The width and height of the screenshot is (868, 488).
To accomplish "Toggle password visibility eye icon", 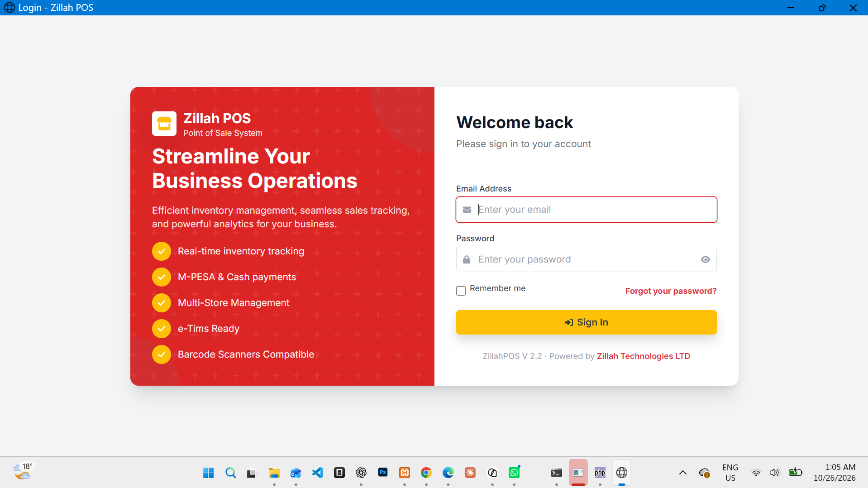I will pyautogui.click(x=705, y=259).
